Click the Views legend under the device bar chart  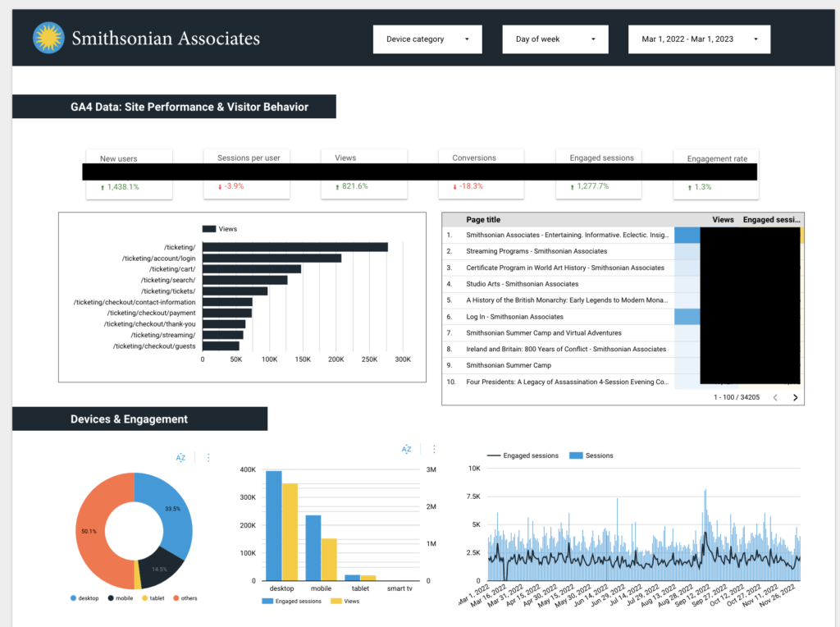tap(345, 602)
